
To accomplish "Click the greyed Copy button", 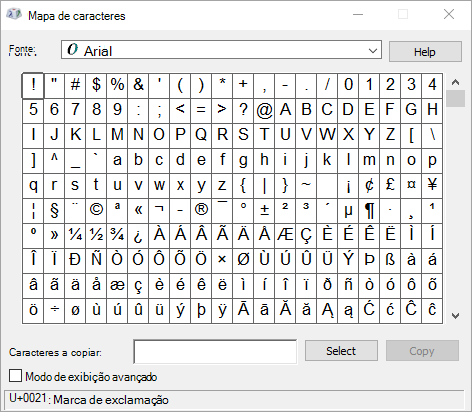I will coord(422,351).
